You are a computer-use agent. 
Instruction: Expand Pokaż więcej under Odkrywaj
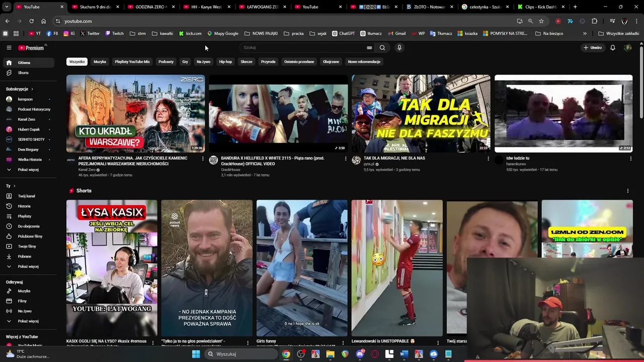point(28,321)
